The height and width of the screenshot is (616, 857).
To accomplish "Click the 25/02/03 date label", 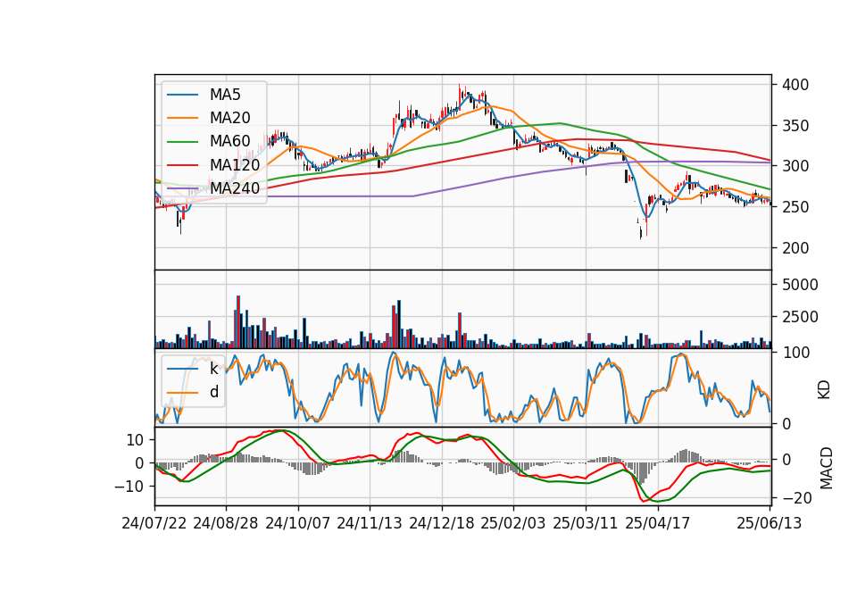I will [x=513, y=523].
